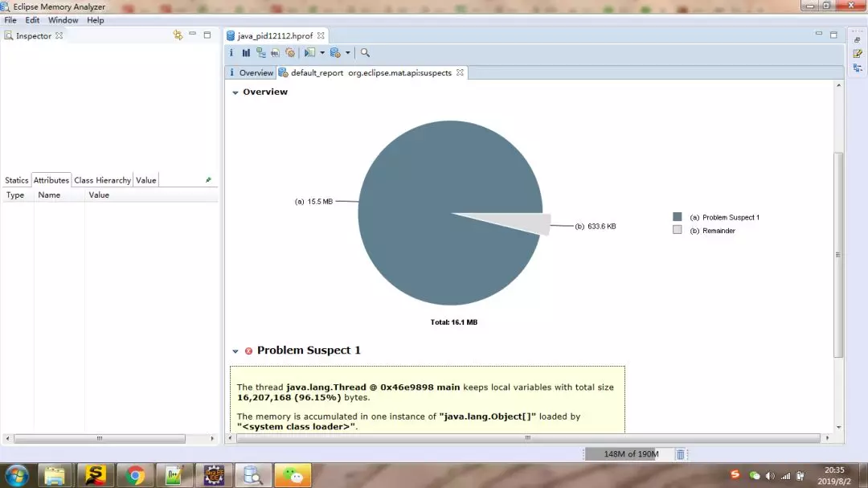Image resolution: width=868 pixels, height=488 pixels.
Task: Click the report horizontal scrollbar
Action: pyautogui.click(x=528, y=437)
